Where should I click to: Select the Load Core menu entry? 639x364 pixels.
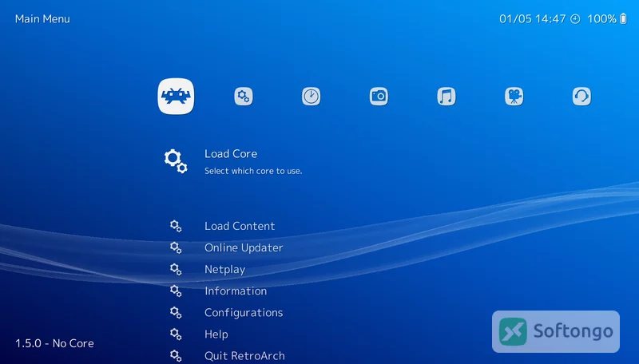pos(231,154)
